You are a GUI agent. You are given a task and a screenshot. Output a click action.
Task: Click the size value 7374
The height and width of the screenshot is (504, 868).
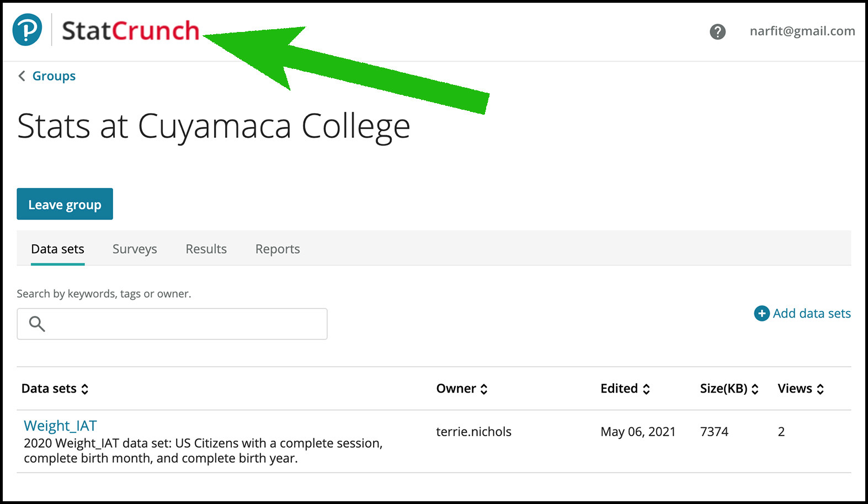click(714, 432)
